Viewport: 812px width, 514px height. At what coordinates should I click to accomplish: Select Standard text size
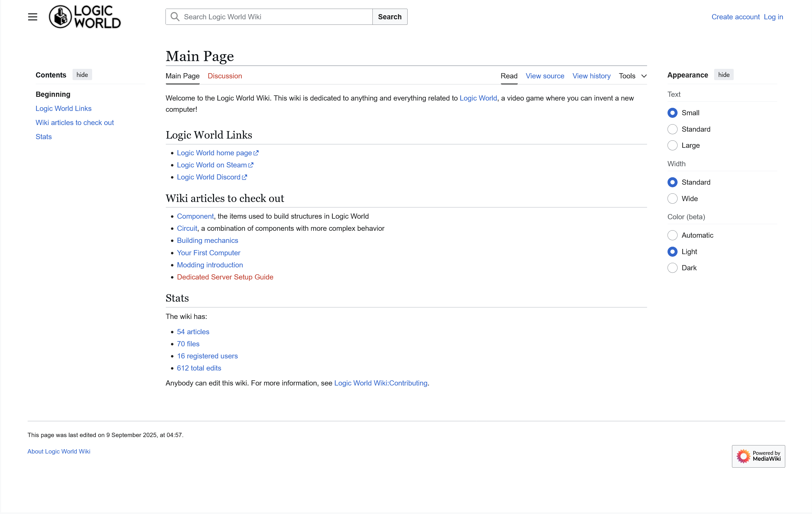[672, 129]
